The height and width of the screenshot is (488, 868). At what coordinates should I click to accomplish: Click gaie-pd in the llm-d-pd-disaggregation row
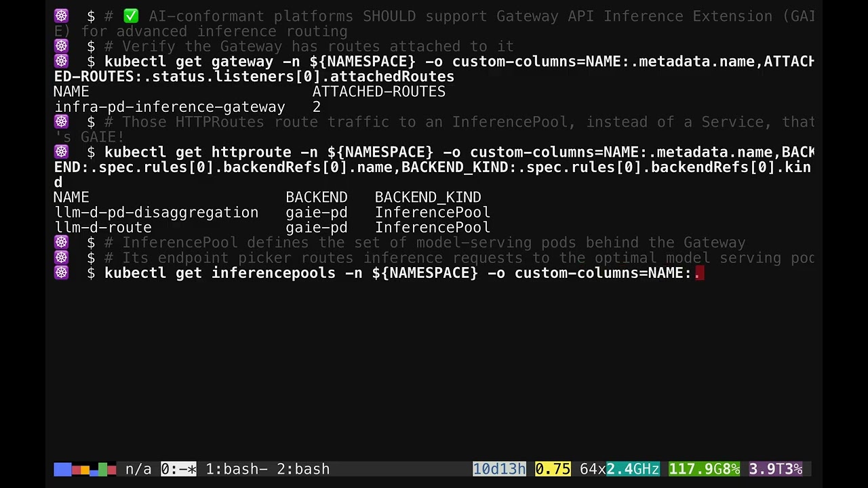[317, 212]
